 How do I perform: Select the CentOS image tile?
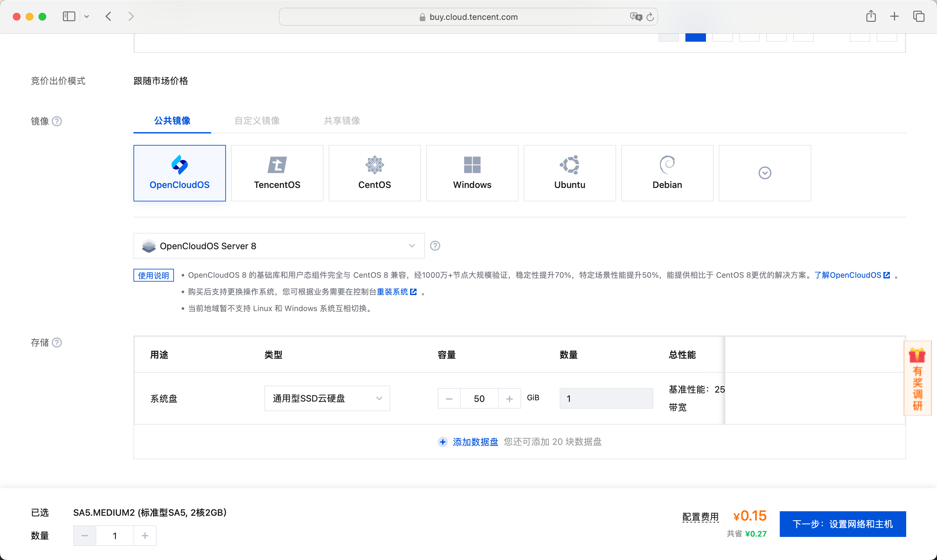click(x=374, y=173)
